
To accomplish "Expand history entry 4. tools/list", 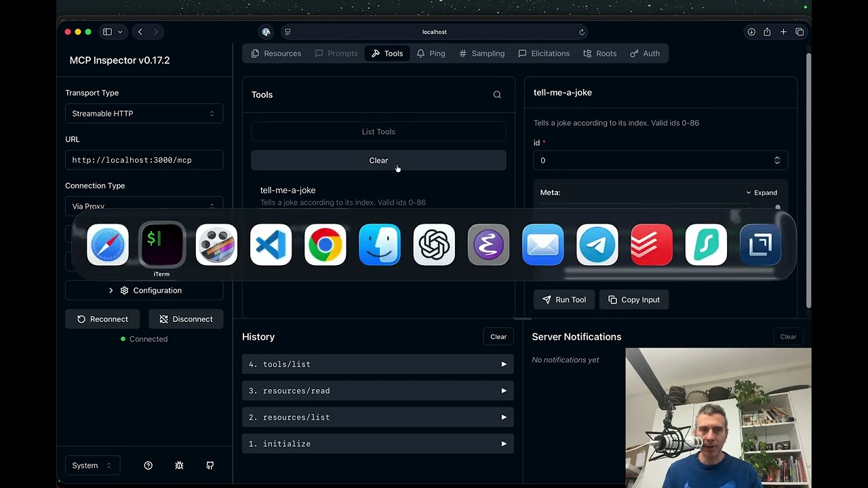I will pyautogui.click(x=378, y=364).
